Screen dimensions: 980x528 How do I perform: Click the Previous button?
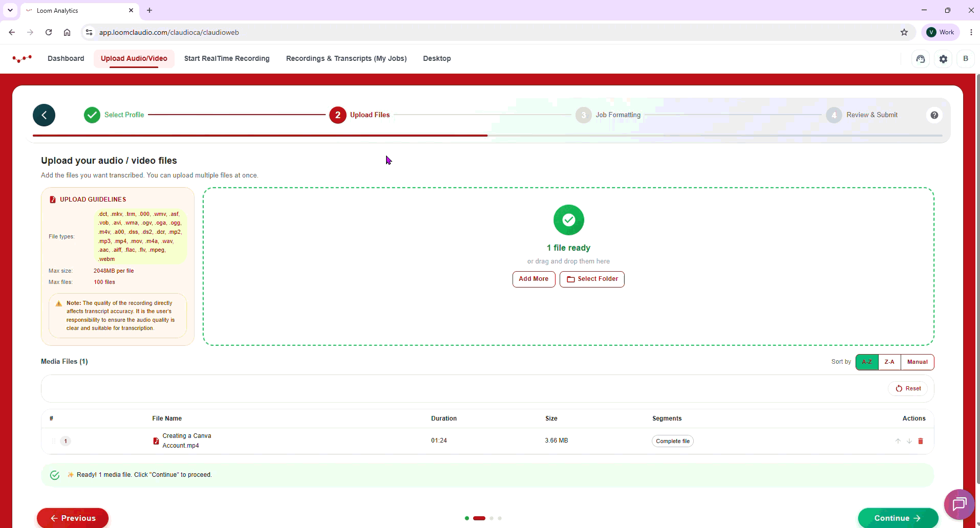tap(73, 518)
